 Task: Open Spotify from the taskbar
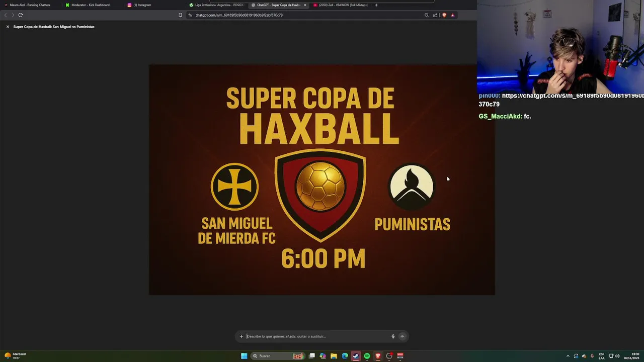pos(367,356)
